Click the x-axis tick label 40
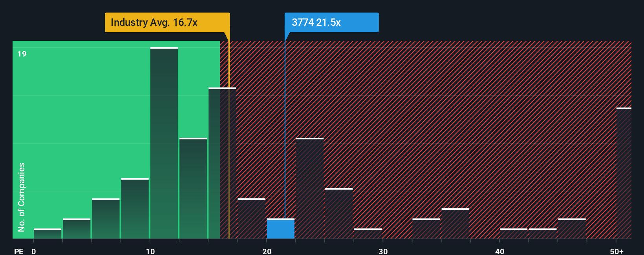The width and height of the screenshot is (644, 255). click(500, 251)
